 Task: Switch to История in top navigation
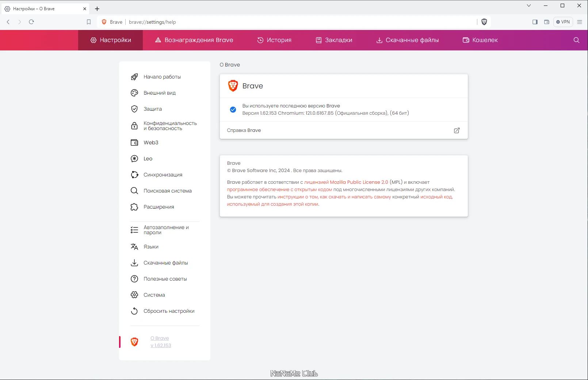[x=275, y=40]
